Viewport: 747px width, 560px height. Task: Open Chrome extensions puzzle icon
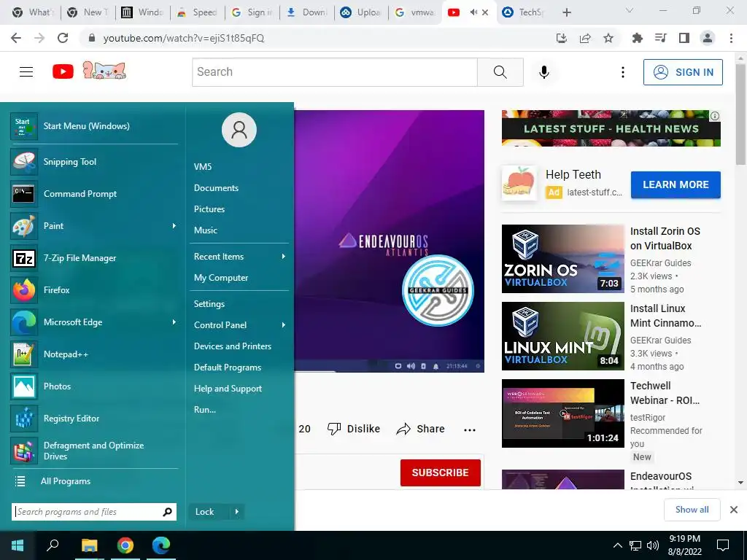click(x=637, y=38)
